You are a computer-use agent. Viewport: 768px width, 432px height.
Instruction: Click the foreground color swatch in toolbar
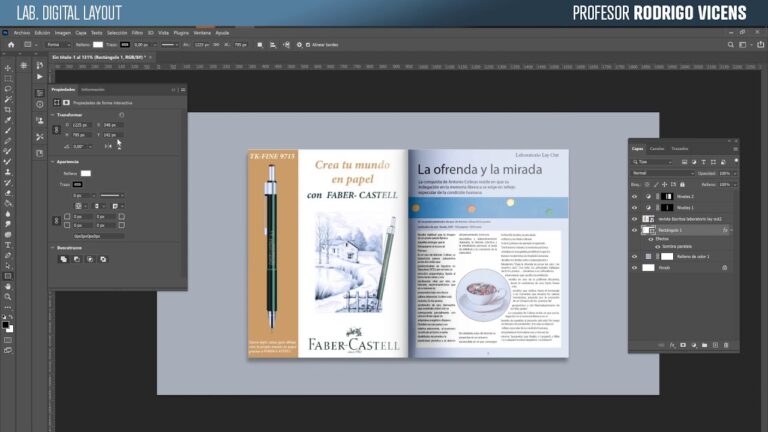5,325
